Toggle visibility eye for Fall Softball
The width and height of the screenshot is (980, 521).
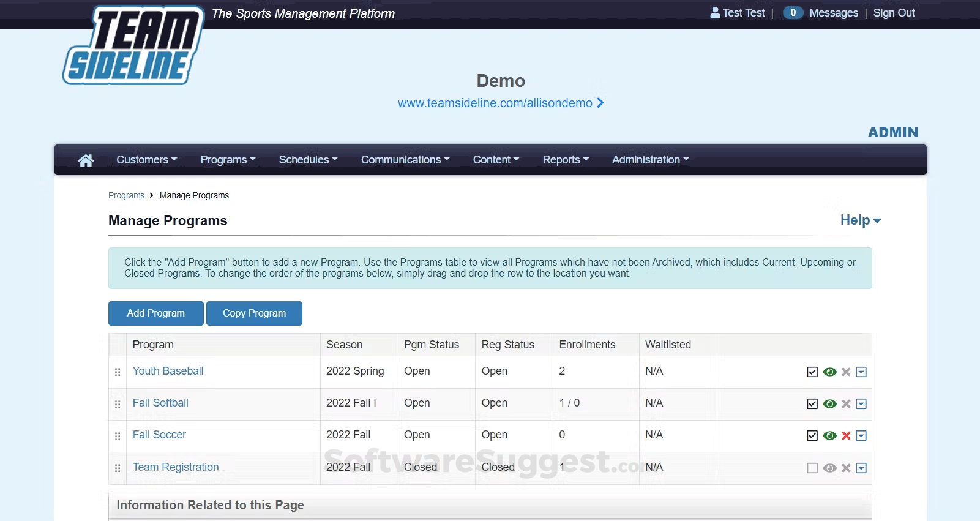pos(830,404)
